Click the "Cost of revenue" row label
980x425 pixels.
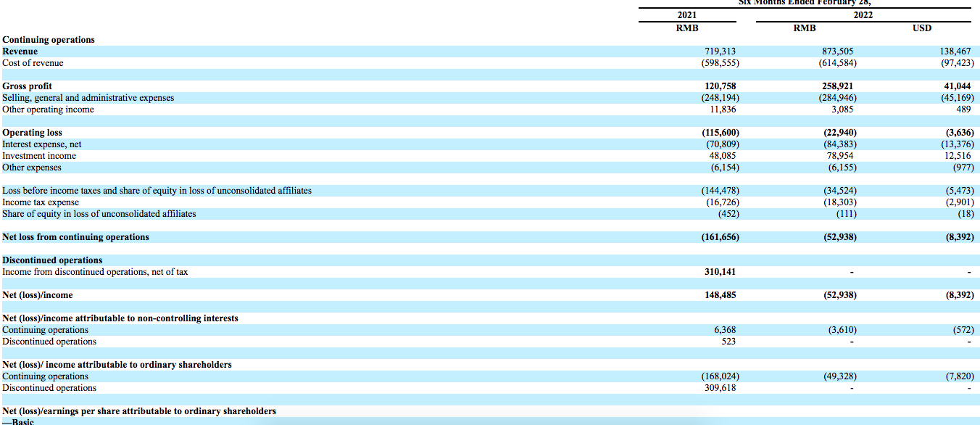click(x=33, y=63)
